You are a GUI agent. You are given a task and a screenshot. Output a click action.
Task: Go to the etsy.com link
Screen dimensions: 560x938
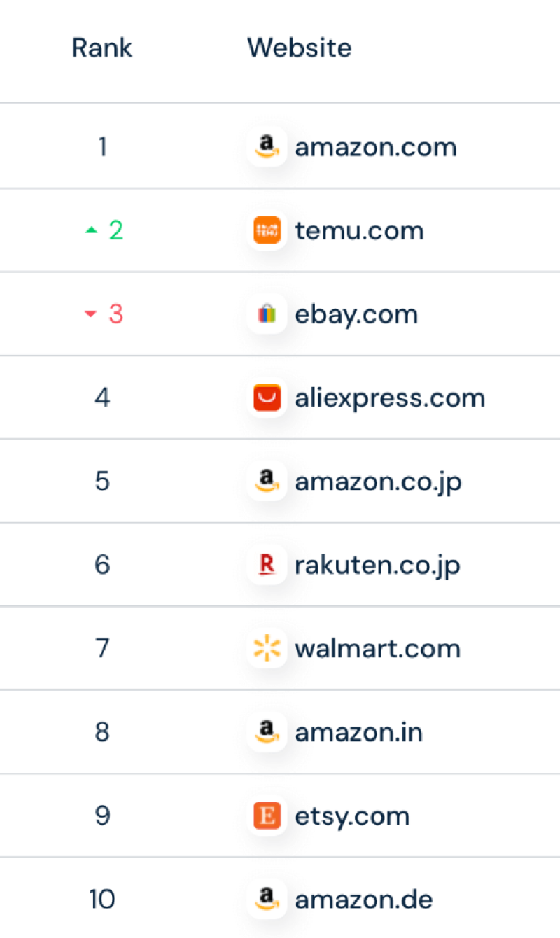(352, 815)
